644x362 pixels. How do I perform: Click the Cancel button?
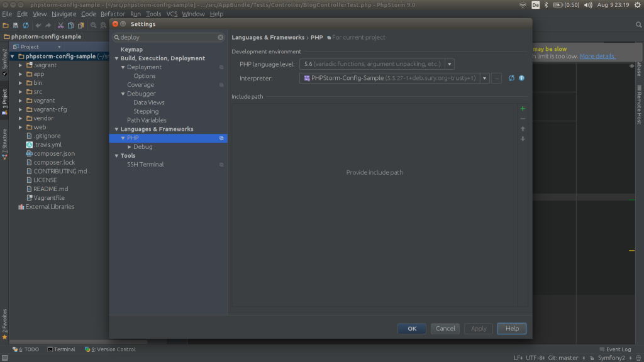click(x=445, y=328)
